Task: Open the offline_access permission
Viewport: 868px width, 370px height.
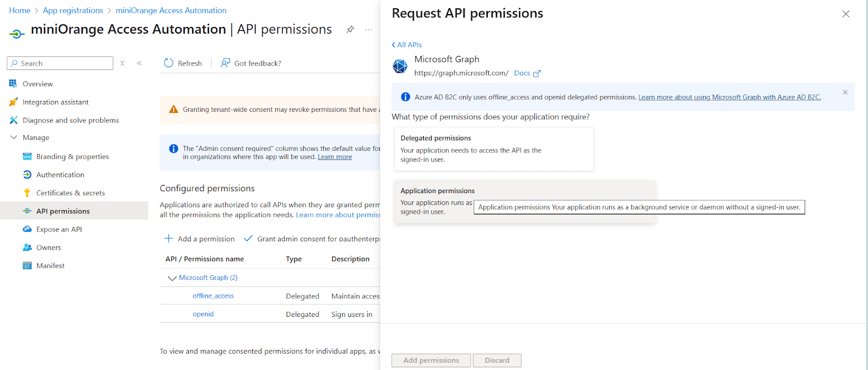Action: pyautogui.click(x=213, y=296)
